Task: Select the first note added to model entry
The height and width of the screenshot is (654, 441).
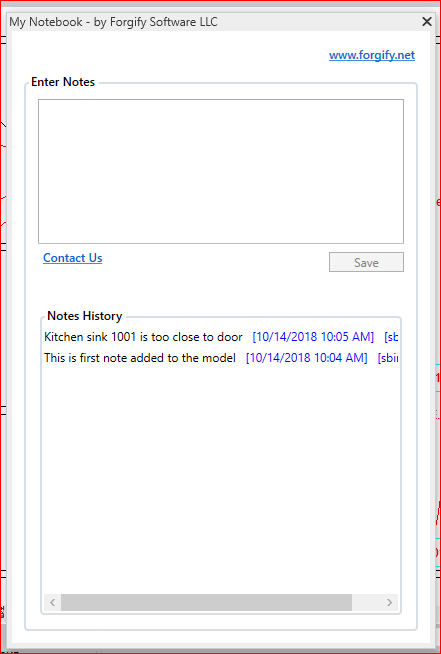Action: click(x=140, y=358)
